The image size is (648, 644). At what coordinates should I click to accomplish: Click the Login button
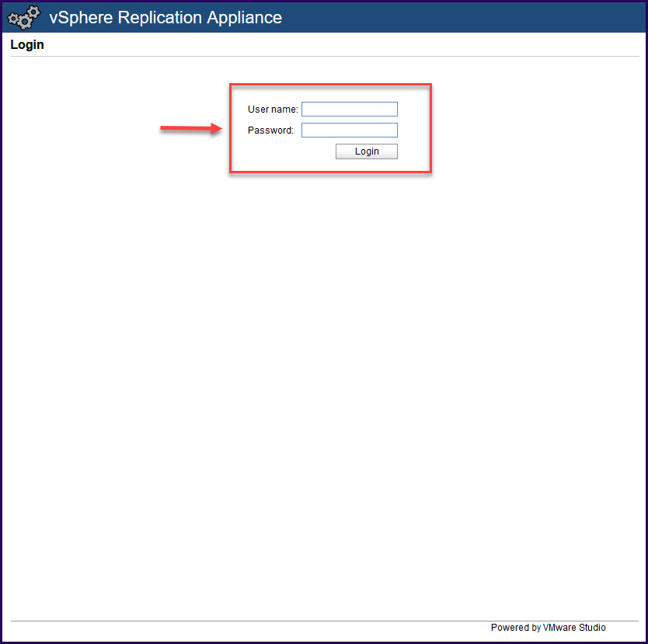point(367,151)
